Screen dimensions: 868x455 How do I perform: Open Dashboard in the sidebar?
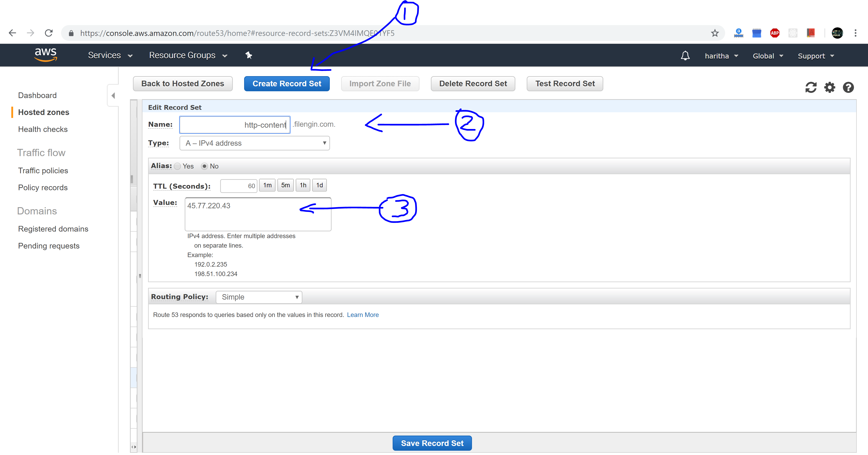[x=37, y=95]
